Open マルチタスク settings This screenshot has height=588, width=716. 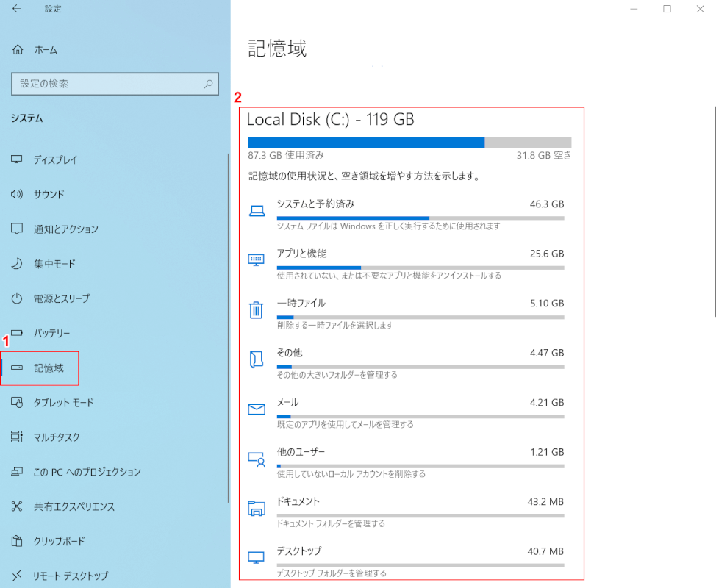58,437
